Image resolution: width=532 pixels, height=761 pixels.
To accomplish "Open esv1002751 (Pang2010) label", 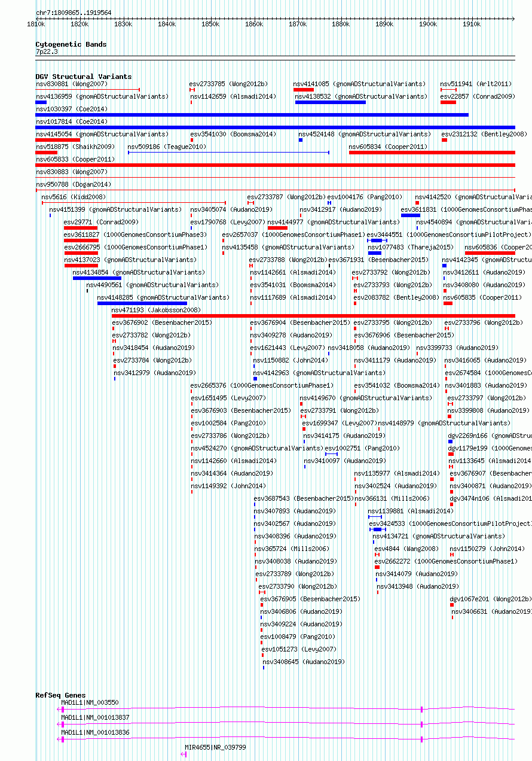I will (x=362, y=448).
